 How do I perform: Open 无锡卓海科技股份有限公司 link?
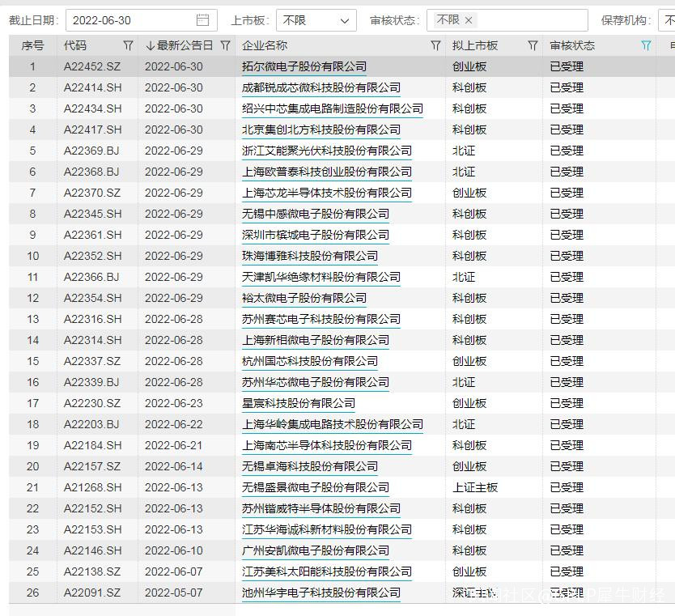click(x=309, y=466)
